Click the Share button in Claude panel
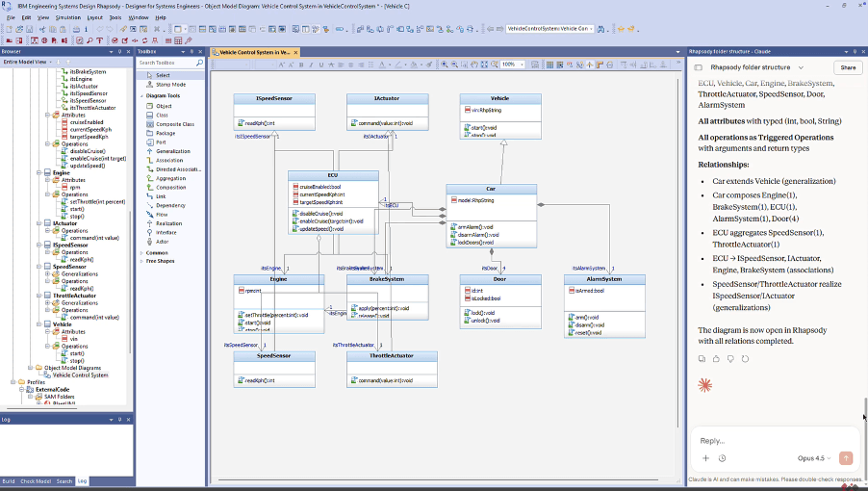Viewport: 868px width, 491px height. pos(848,67)
